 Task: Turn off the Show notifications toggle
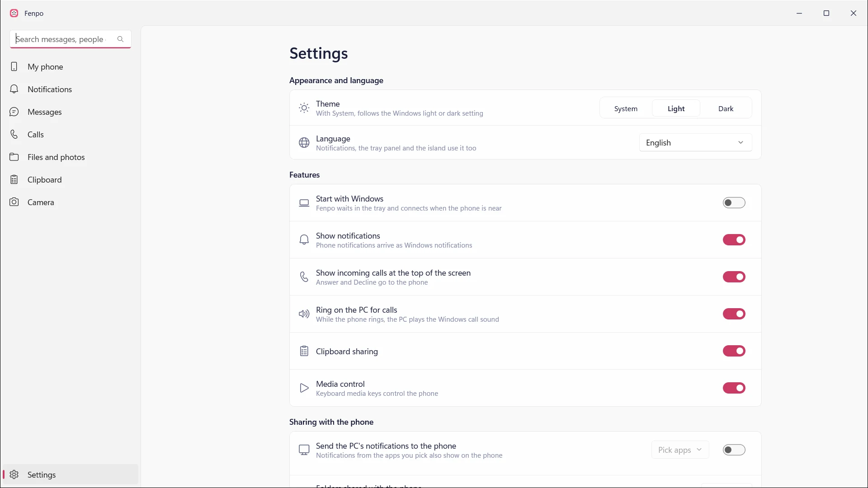pyautogui.click(x=734, y=240)
